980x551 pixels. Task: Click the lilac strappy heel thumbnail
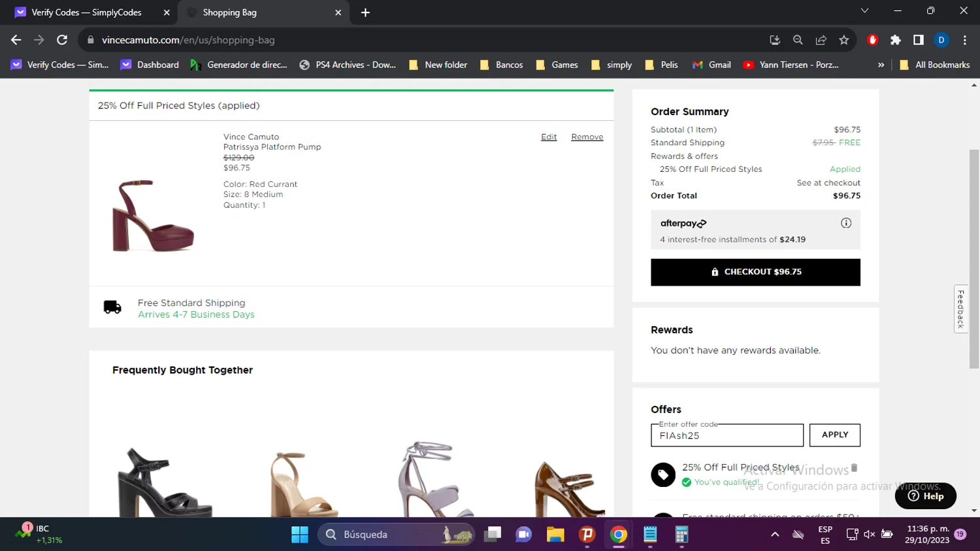click(436, 479)
